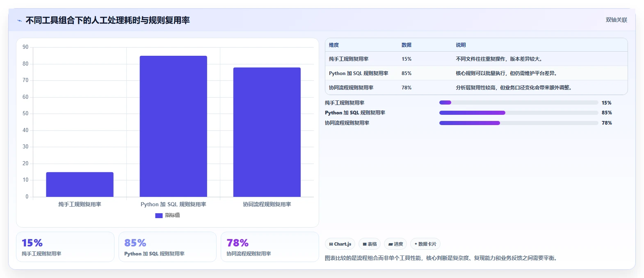Click the 78% label beside progress bar
This screenshot has height=278, width=644.
pyautogui.click(x=607, y=123)
